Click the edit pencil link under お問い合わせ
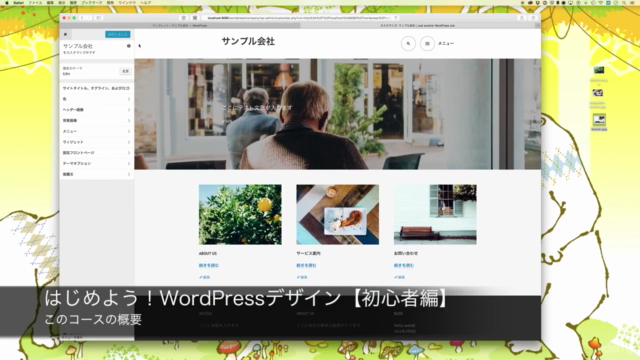This screenshot has width=640, height=360. [x=400, y=277]
